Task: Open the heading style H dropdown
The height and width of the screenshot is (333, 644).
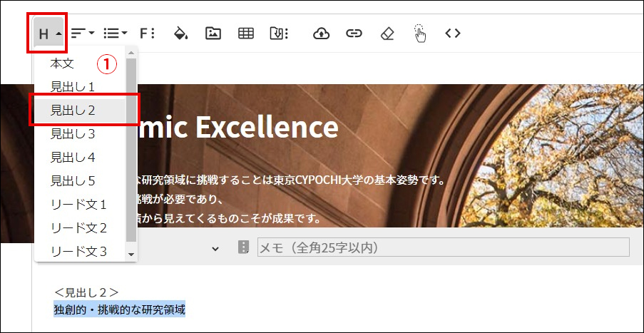Action: 49,34
